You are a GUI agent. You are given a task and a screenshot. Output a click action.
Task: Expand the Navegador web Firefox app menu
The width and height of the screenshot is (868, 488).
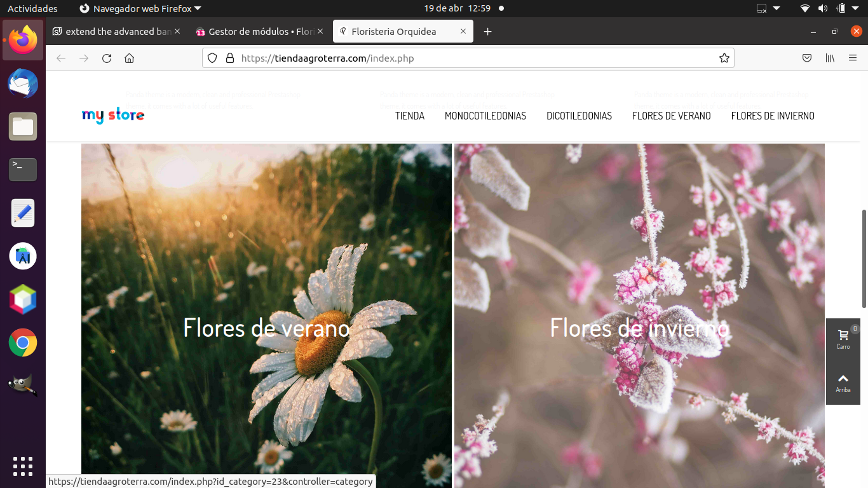[140, 8]
